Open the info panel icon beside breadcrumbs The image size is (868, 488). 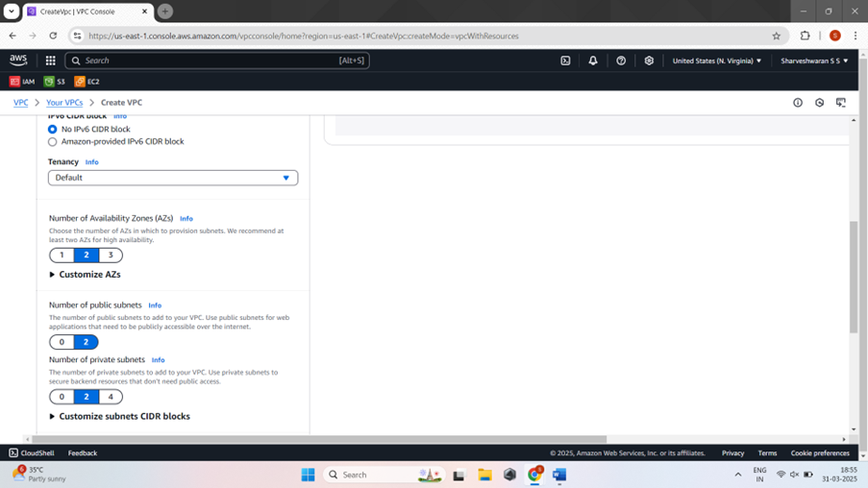point(798,103)
